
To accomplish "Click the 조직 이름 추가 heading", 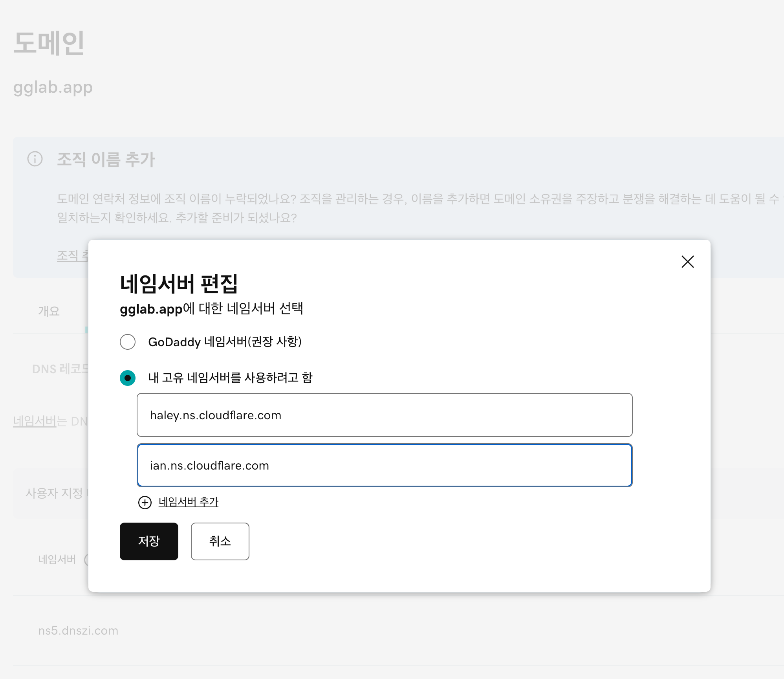I will (106, 159).
